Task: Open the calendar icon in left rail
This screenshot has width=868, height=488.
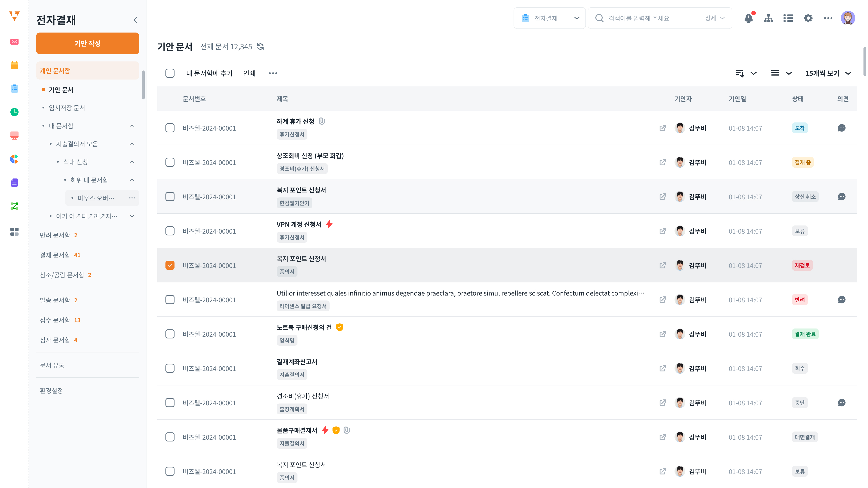Action: click(x=14, y=65)
